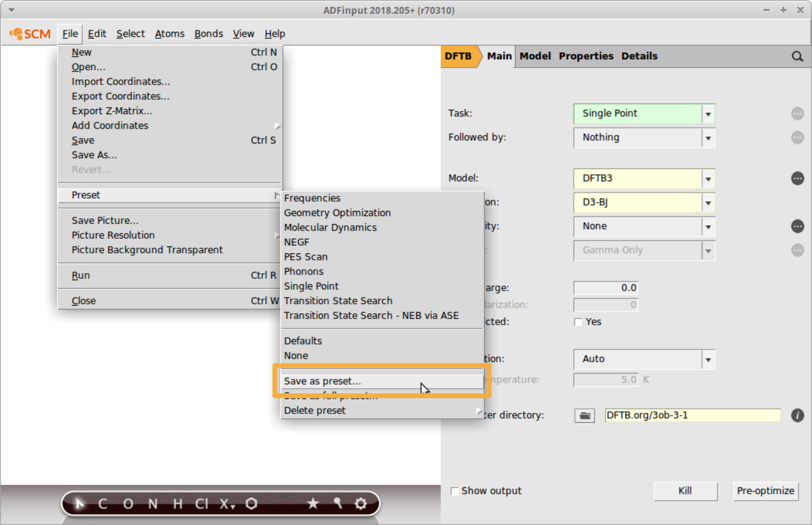
Task: Open the X other-element tool
Action: pos(227,503)
